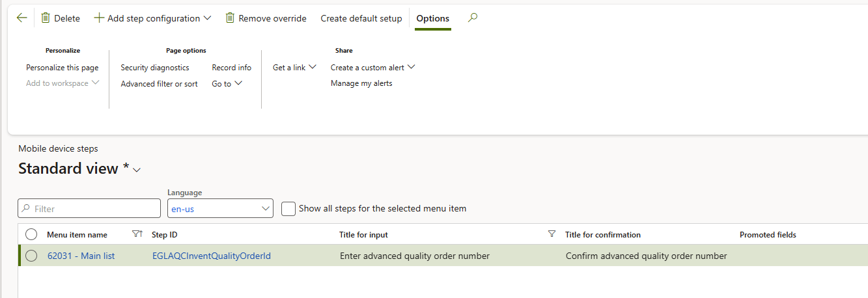Click Manage my alerts
This screenshot has height=298, width=868.
361,83
